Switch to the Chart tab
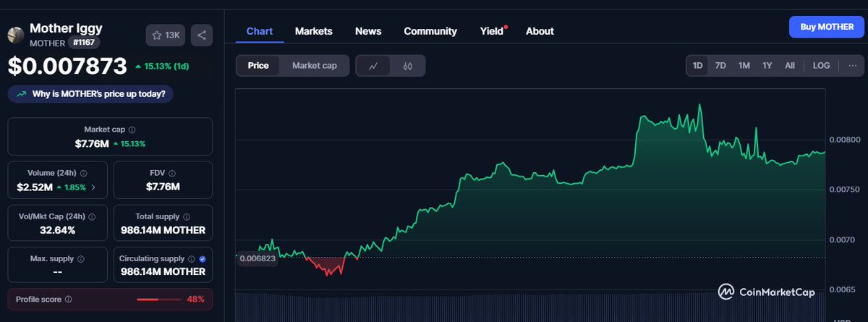 pyautogui.click(x=260, y=31)
